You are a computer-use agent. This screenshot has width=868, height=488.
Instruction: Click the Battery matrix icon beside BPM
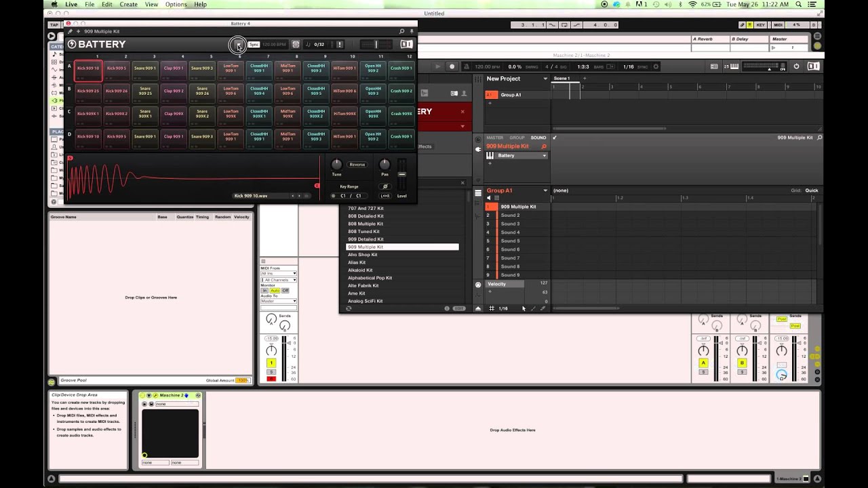tap(296, 45)
